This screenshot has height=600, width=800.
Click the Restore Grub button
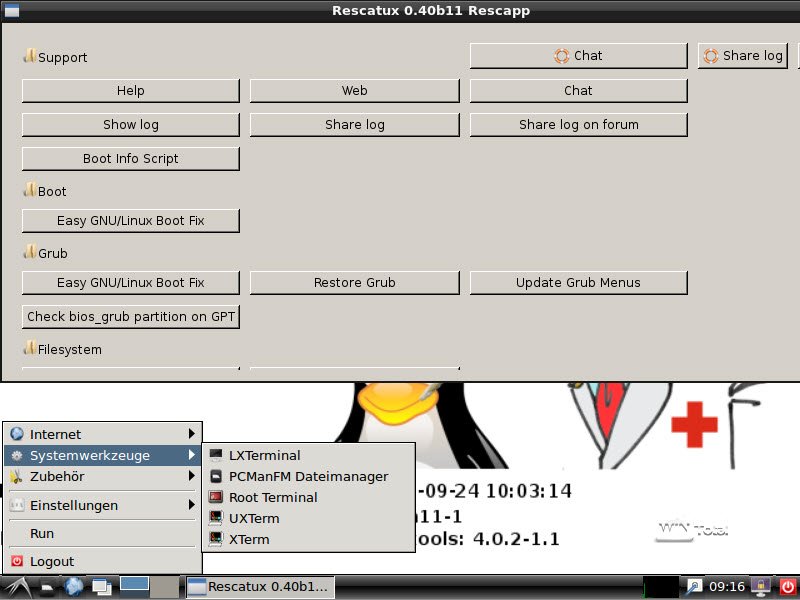click(x=354, y=282)
